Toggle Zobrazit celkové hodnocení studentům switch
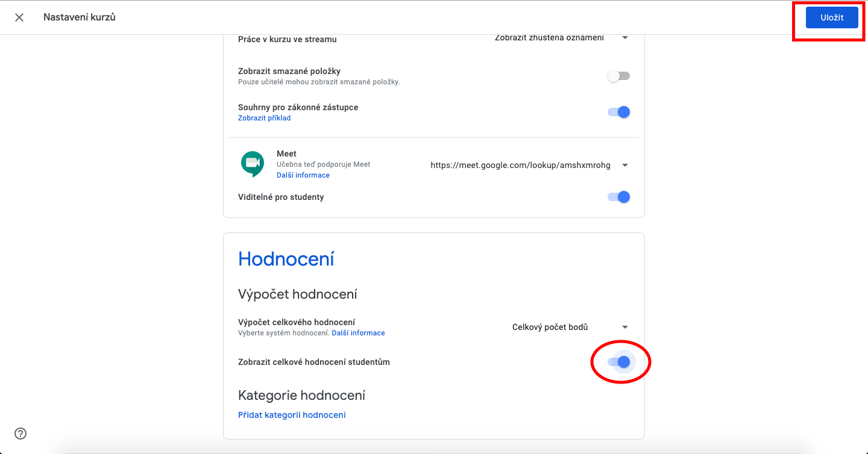The image size is (868, 454). pyautogui.click(x=618, y=362)
